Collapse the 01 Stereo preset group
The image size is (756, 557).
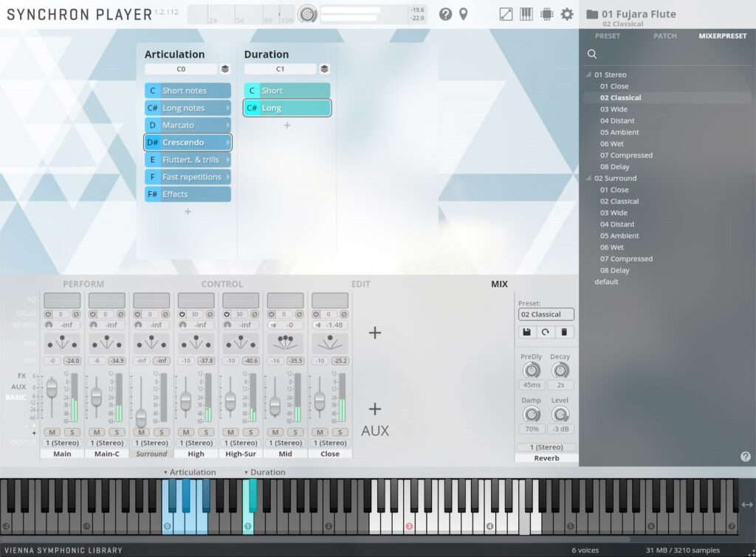point(588,75)
